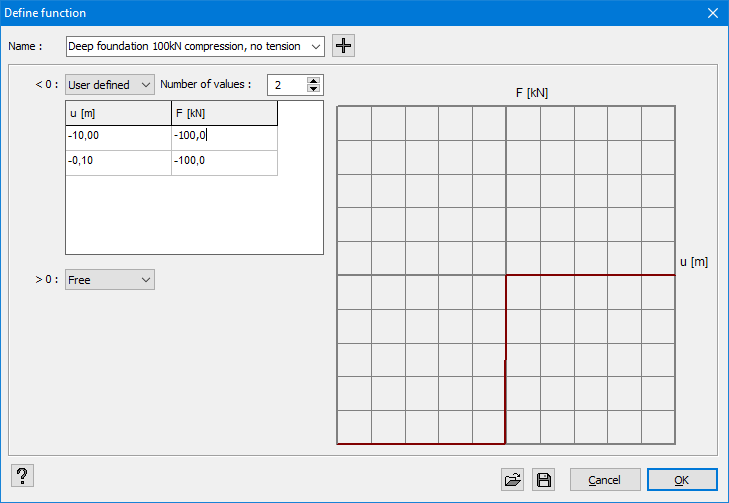Increase Number of values with up arrow
Image resolution: width=729 pixels, height=503 pixels.
(314, 81)
